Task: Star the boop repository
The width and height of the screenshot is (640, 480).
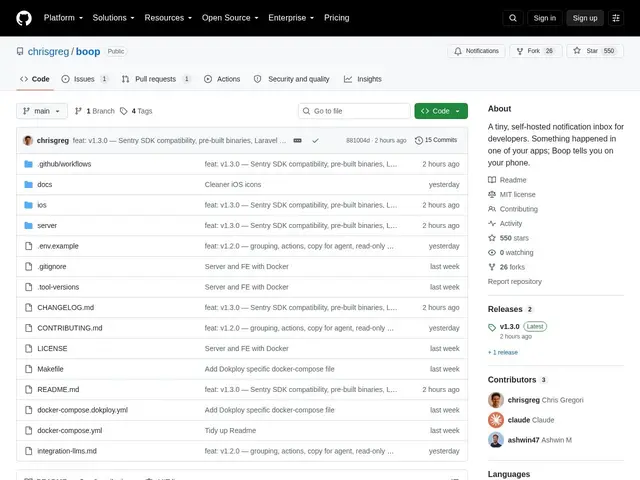Action: 595,51
